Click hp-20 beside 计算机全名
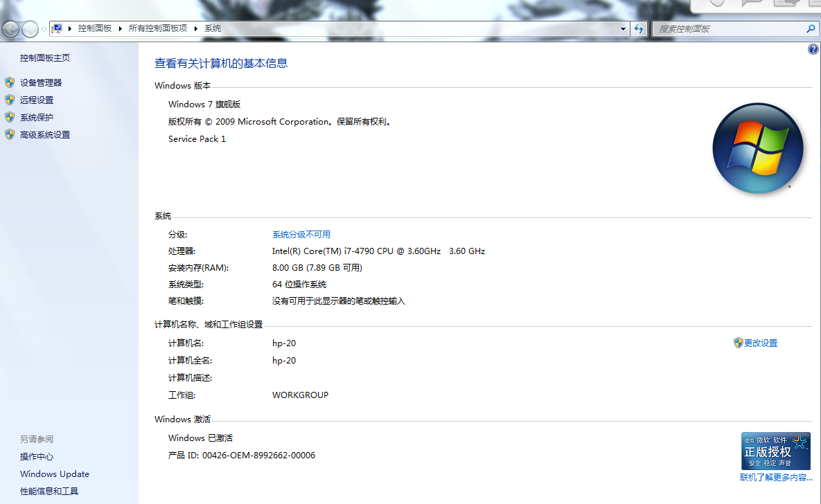The height and width of the screenshot is (504, 821). 284,361
